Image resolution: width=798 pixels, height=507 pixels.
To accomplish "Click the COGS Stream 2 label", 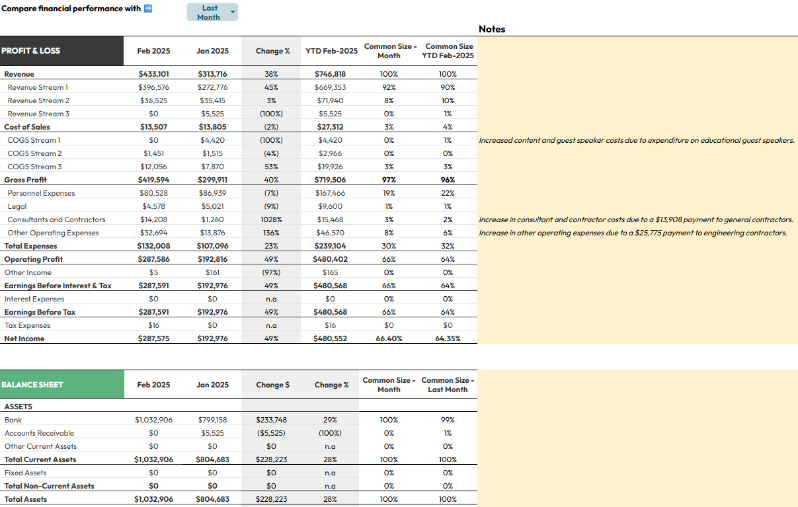I will 35,154.
